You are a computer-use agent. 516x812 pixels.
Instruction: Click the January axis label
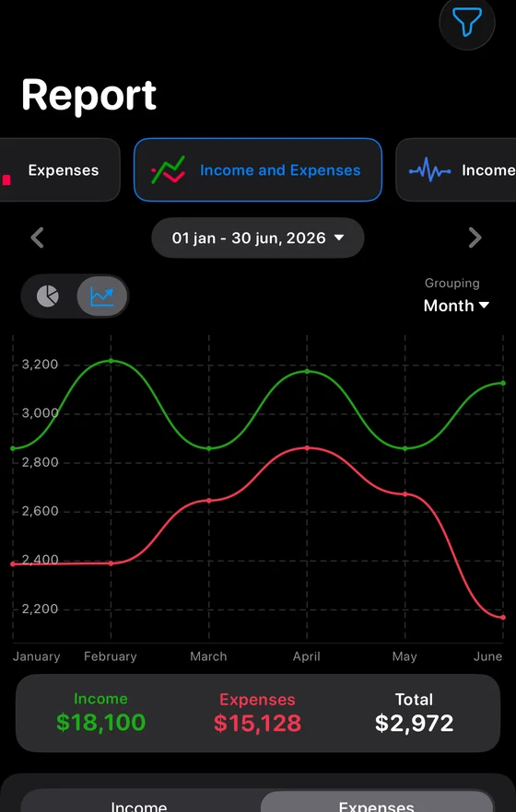pyautogui.click(x=36, y=656)
